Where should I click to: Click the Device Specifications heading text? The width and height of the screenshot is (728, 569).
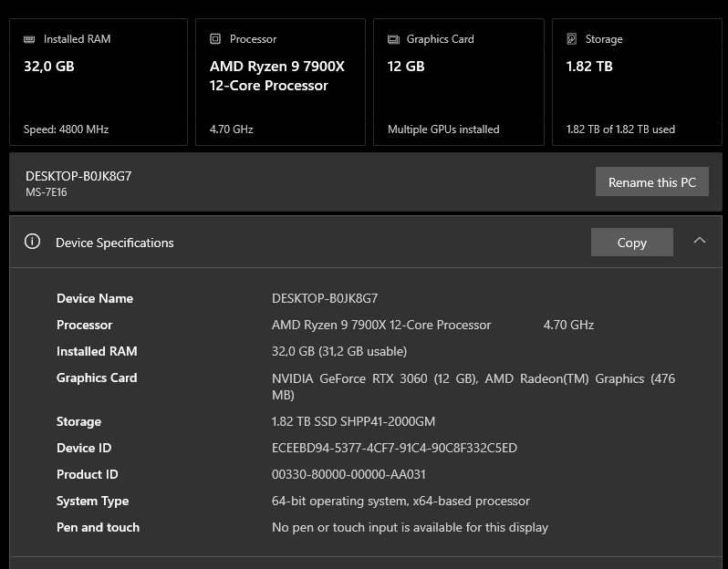pos(115,243)
